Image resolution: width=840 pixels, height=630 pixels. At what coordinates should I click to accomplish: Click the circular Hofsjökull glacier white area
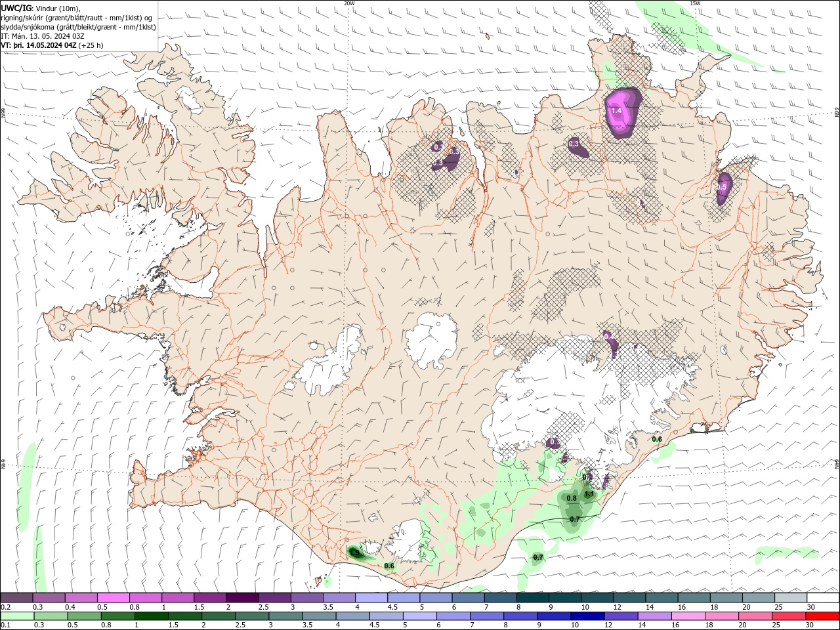(x=431, y=340)
